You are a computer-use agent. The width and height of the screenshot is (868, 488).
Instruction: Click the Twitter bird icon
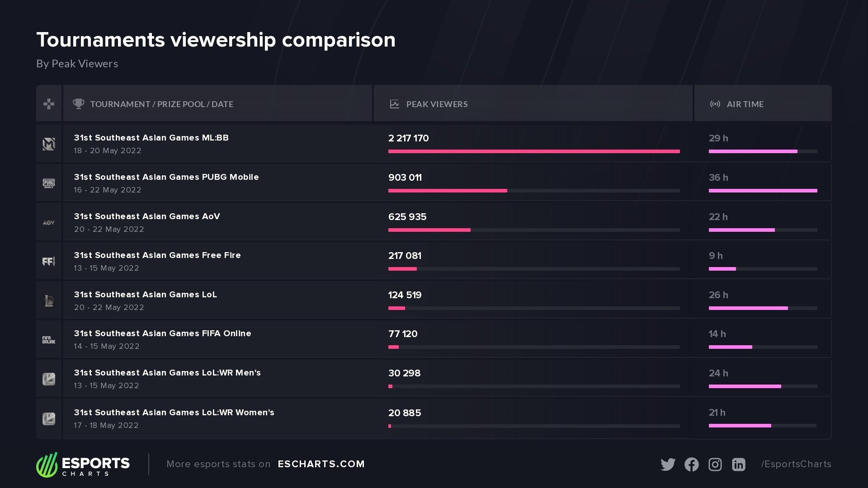[x=668, y=465]
